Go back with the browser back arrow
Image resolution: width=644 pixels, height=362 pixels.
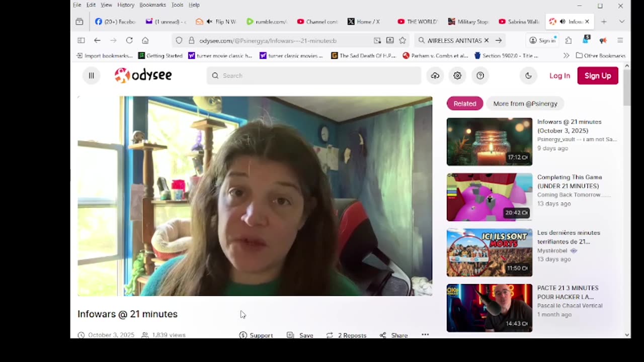point(97,40)
